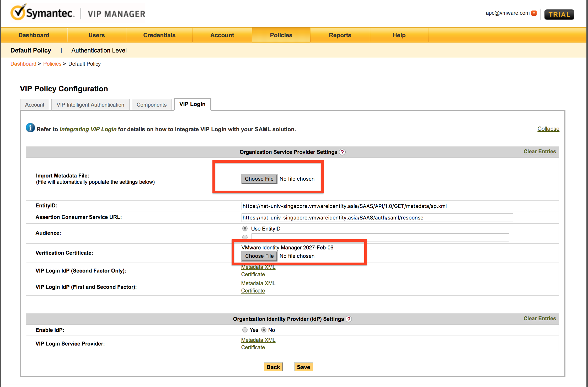
Task: Open the Users menu
Action: (97, 35)
